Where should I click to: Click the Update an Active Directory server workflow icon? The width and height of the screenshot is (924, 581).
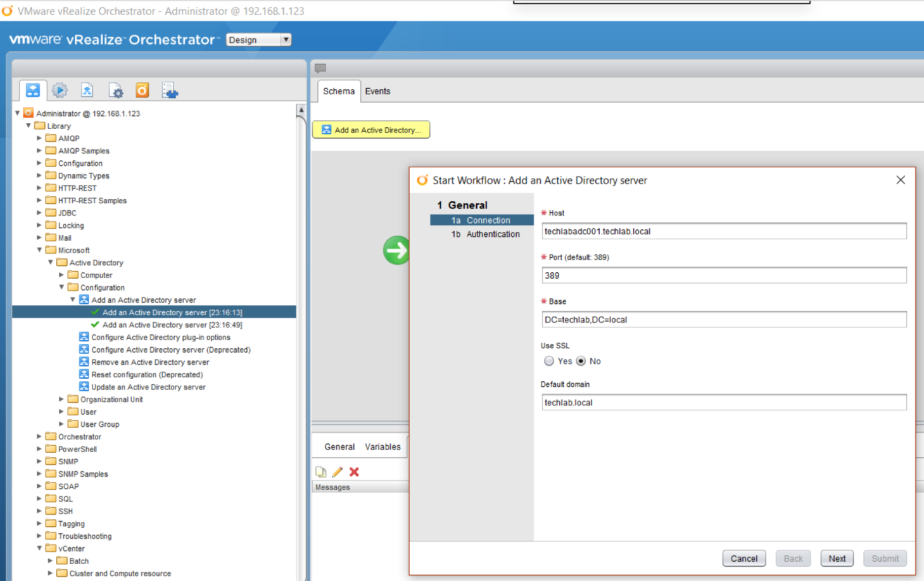click(84, 386)
